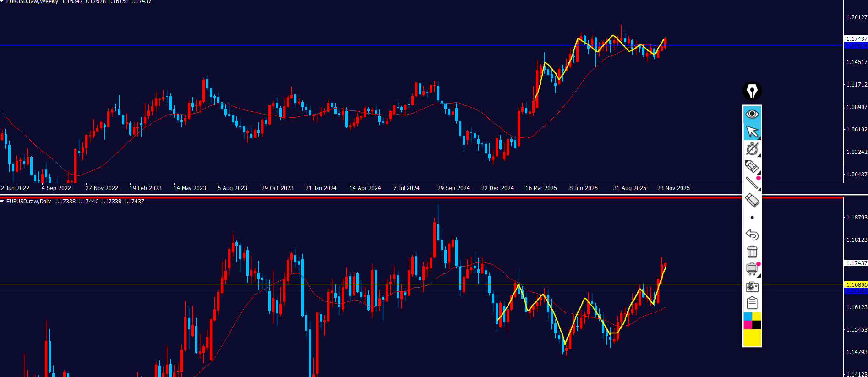Select the arrow cursor tool
Viewport: 868px width, 377px height.
[x=752, y=131]
